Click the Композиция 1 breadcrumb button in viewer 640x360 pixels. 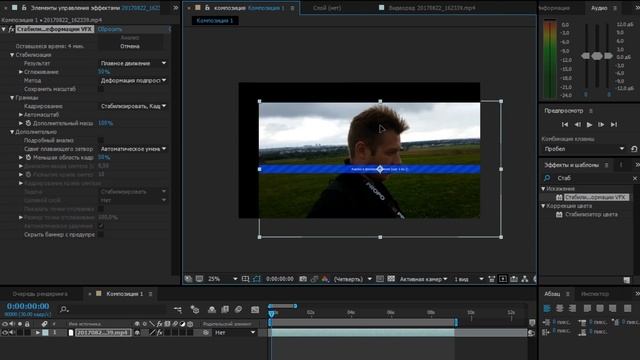[215, 20]
